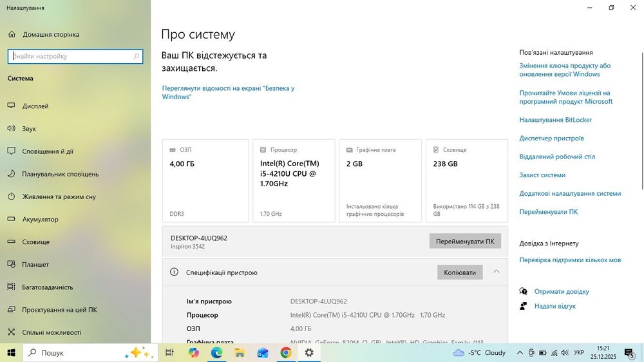Click the magnifier icon in settings search

(x=137, y=56)
